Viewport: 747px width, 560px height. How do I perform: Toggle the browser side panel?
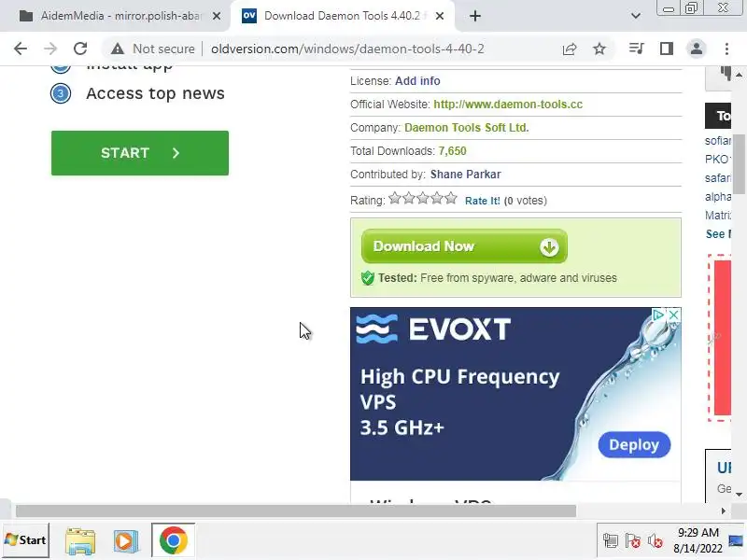click(667, 49)
